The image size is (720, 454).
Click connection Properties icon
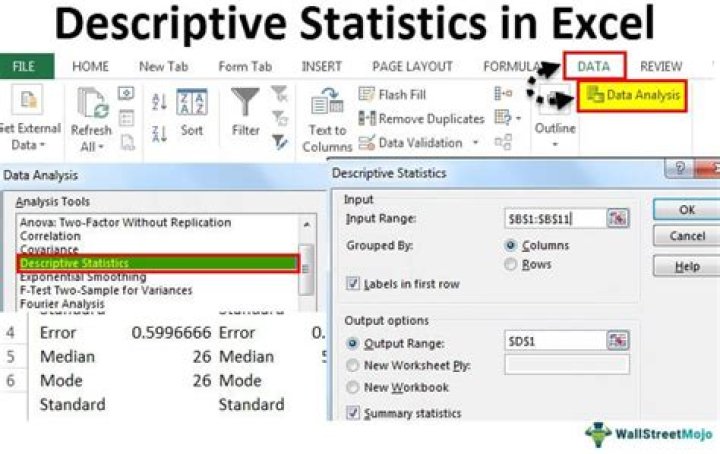tap(126, 118)
